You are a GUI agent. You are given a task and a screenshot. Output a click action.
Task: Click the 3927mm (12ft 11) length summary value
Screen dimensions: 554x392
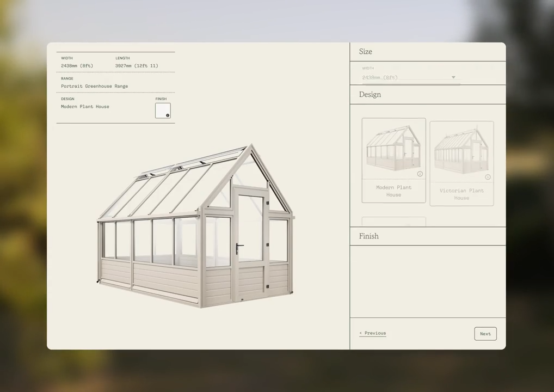(137, 66)
